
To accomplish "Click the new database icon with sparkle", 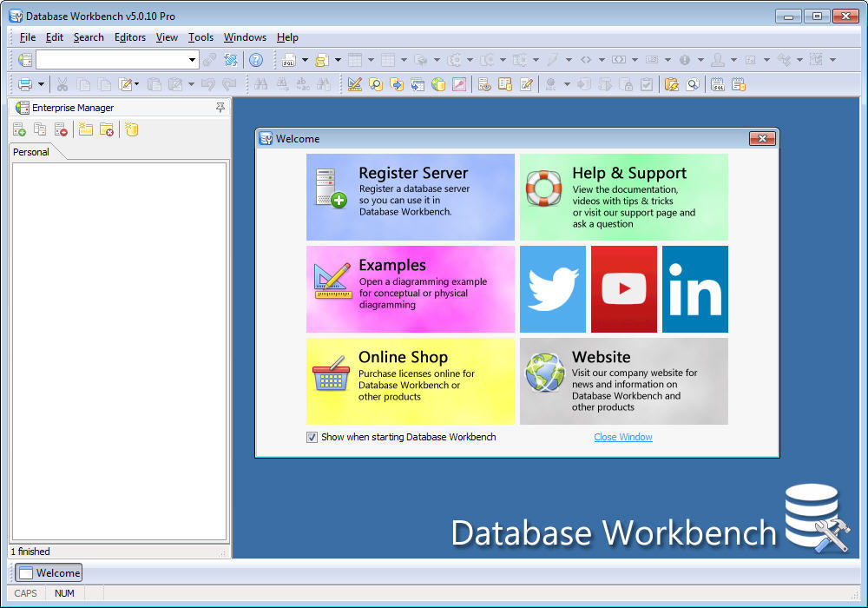I will pos(131,129).
